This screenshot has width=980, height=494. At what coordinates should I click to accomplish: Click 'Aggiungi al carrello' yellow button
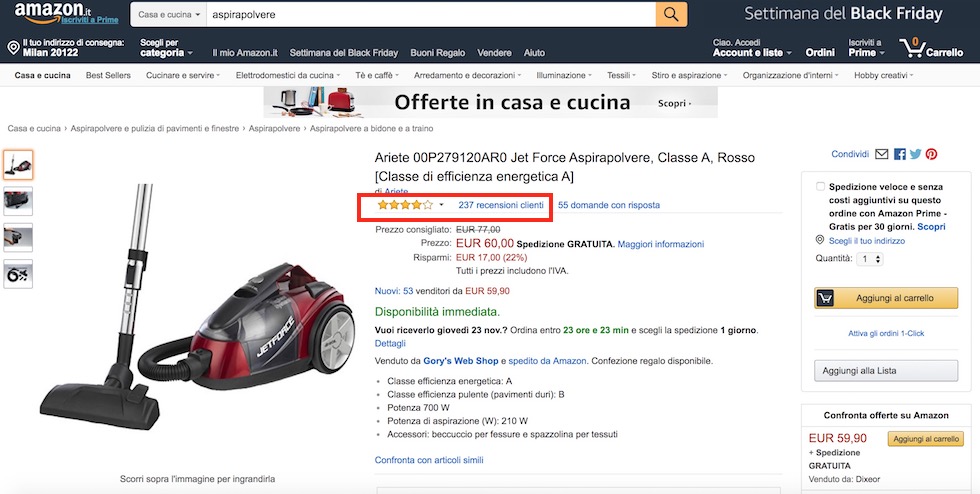click(888, 298)
